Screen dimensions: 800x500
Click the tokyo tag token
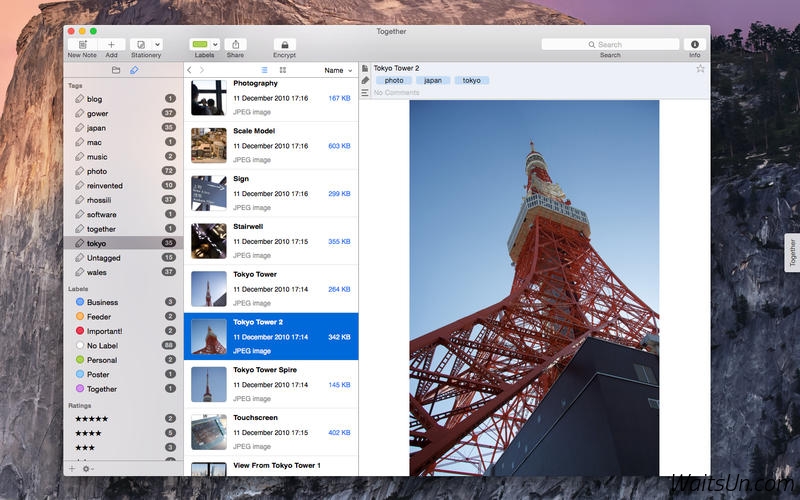[x=471, y=80]
